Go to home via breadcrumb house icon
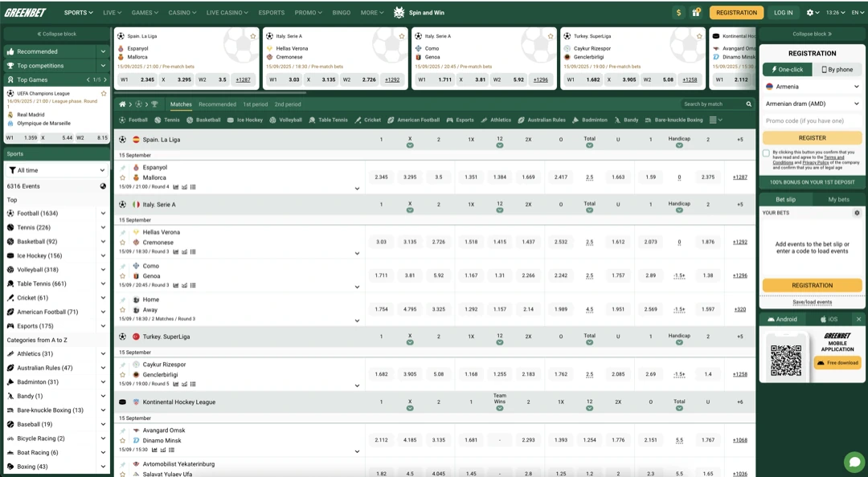868x477 pixels. (122, 104)
